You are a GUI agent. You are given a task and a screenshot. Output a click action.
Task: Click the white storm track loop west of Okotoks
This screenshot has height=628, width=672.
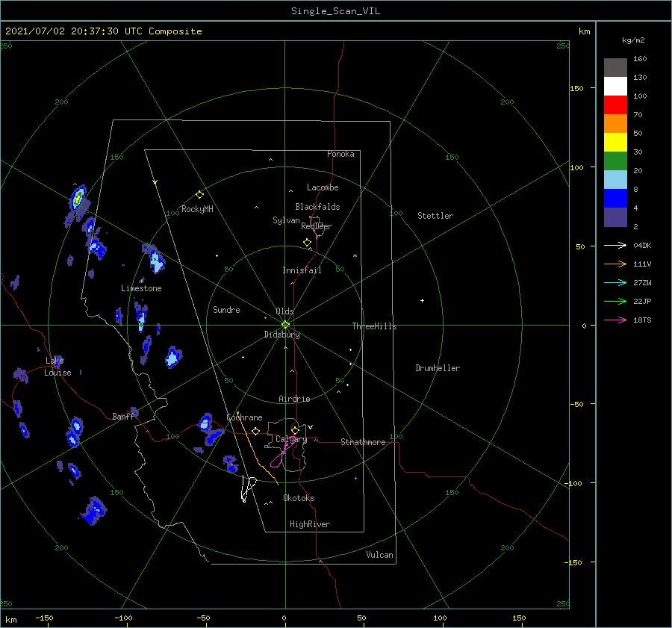point(248,488)
